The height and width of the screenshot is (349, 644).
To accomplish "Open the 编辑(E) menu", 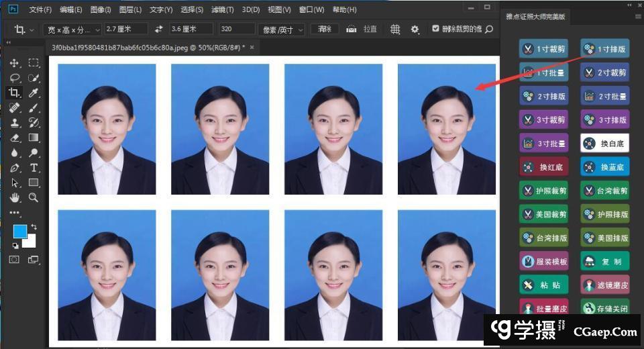I will click(x=70, y=9).
